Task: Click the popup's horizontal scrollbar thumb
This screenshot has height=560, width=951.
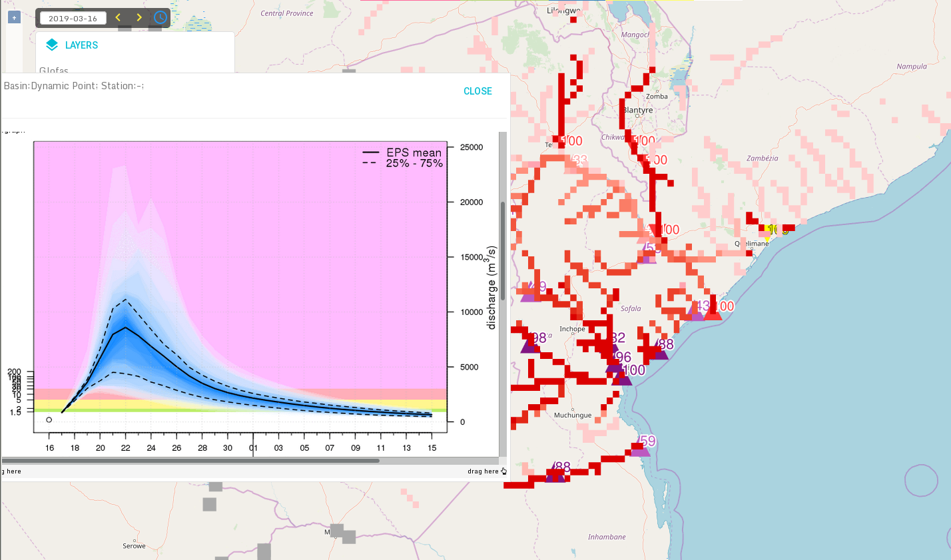Action: tap(190, 461)
